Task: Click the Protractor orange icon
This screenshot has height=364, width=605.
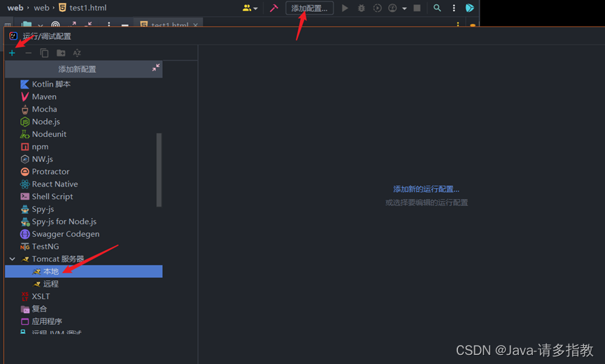Action: [24, 172]
